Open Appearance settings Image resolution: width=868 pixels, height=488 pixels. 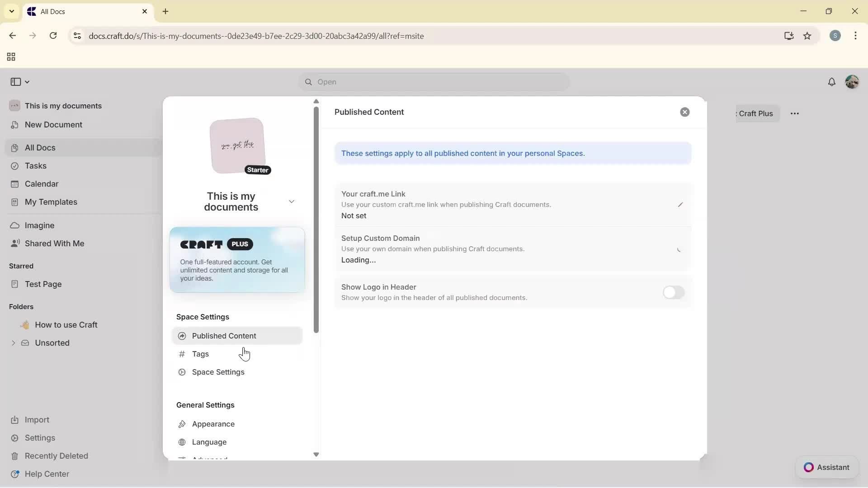(212, 424)
